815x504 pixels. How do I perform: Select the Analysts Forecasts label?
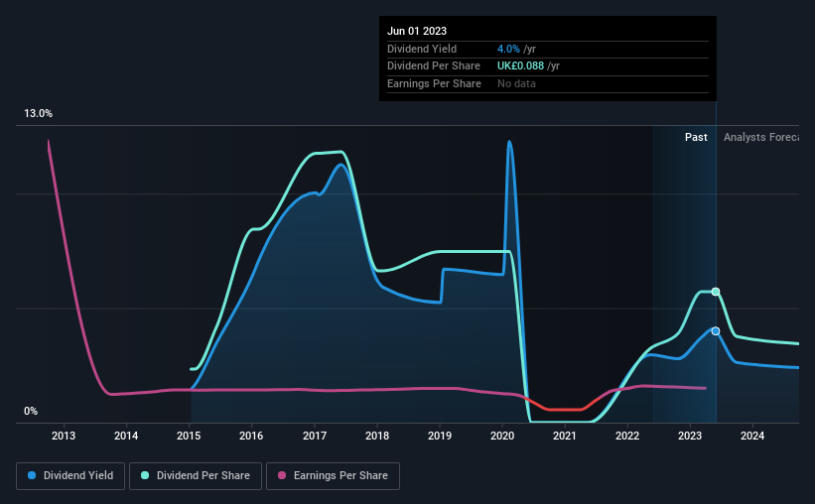[761, 137]
